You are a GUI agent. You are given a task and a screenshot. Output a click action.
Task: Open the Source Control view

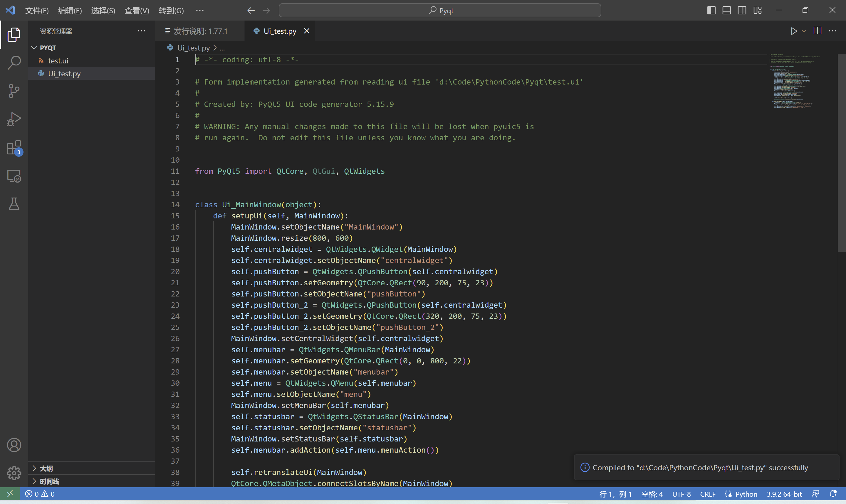[14, 91]
